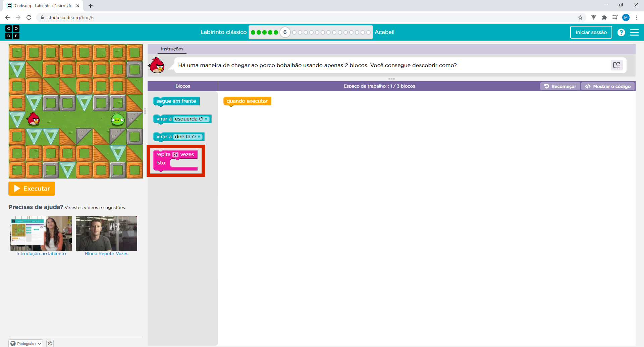Image resolution: width=644 pixels, height=347 pixels.
Task: Go to completed puzzle 5 dot
Action: click(276, 33)
